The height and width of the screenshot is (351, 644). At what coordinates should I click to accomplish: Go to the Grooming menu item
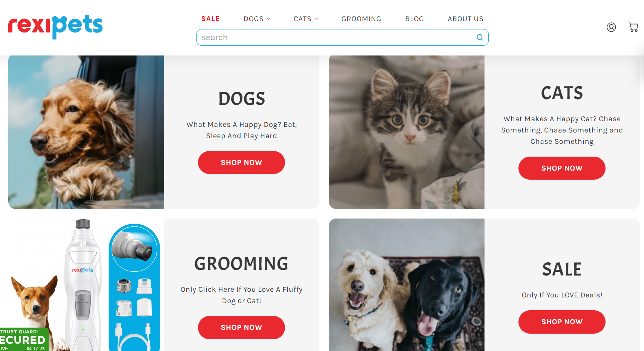(361, 19)
